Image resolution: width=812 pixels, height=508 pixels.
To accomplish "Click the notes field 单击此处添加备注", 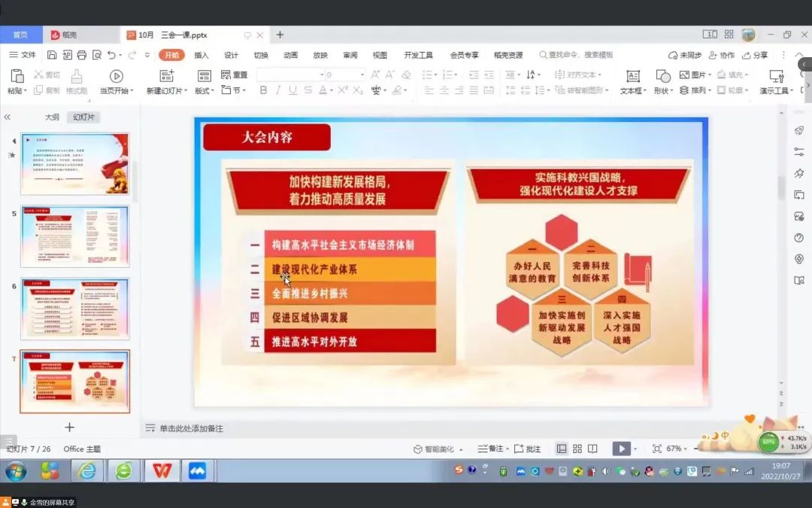I will click(191, 428).
